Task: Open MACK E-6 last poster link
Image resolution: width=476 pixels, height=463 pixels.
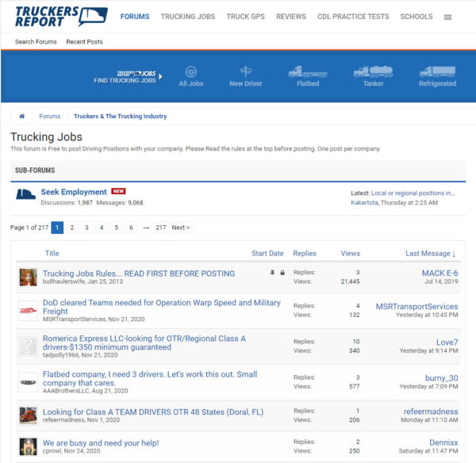Action: (440, 273)
